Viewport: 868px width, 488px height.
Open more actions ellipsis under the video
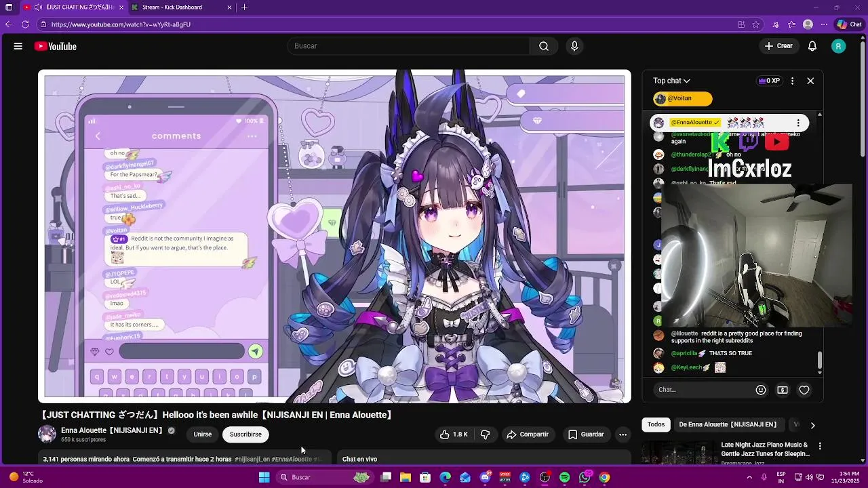click(623, 434)
